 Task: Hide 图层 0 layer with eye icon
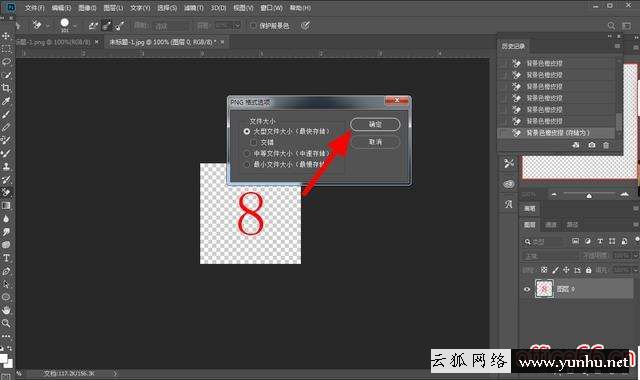527,289
